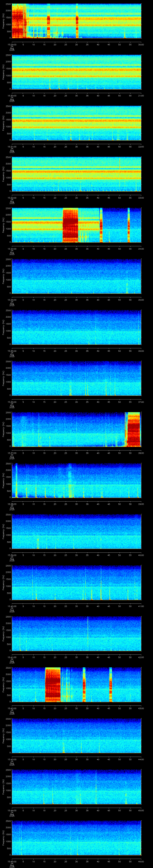The width and height of the screenshot is (153, 868).
Task: Click the 15:32:00 start time label
Action: tap(12, 198)
